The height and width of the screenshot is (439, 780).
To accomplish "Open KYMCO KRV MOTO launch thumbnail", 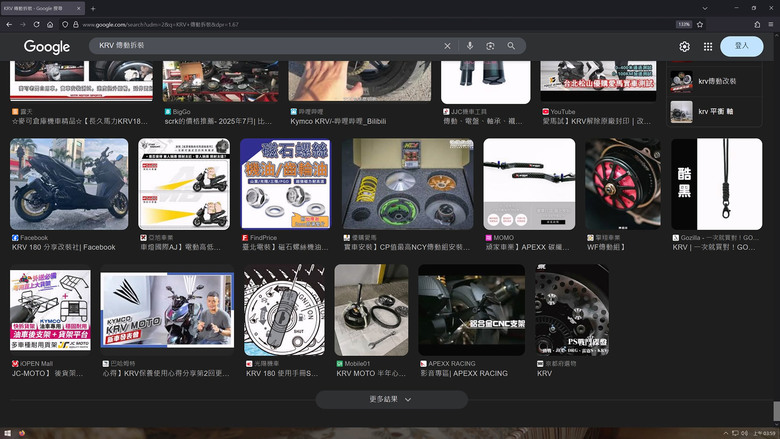I will coord(167,310).
